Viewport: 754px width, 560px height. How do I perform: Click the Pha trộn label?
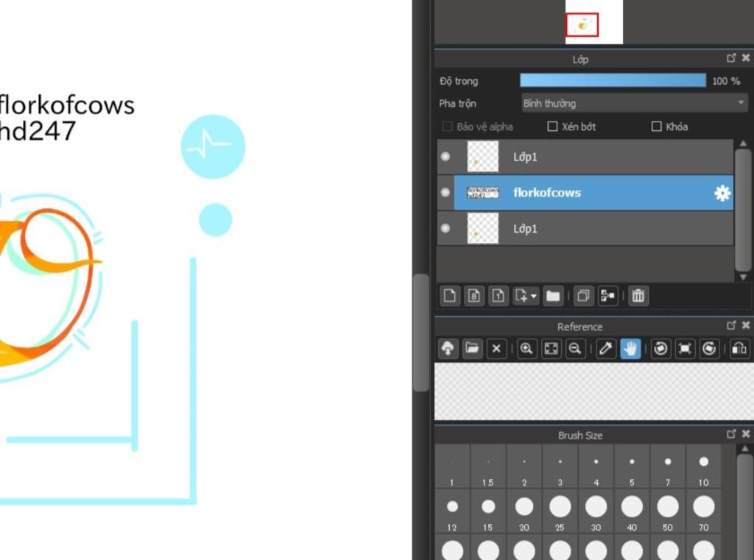pyautogui.click(x=457, y=103)
